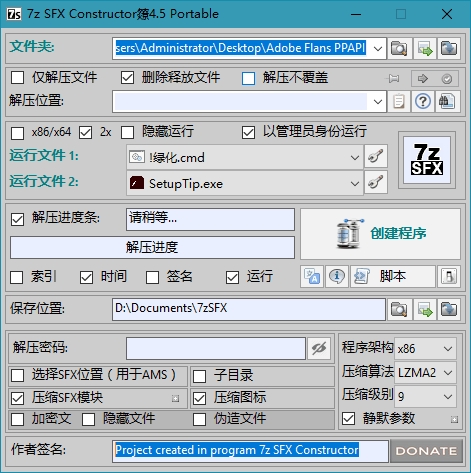This screenshot has height=473, width=471.
Task: Click the 脚本 script button
Action: point(393,276)
